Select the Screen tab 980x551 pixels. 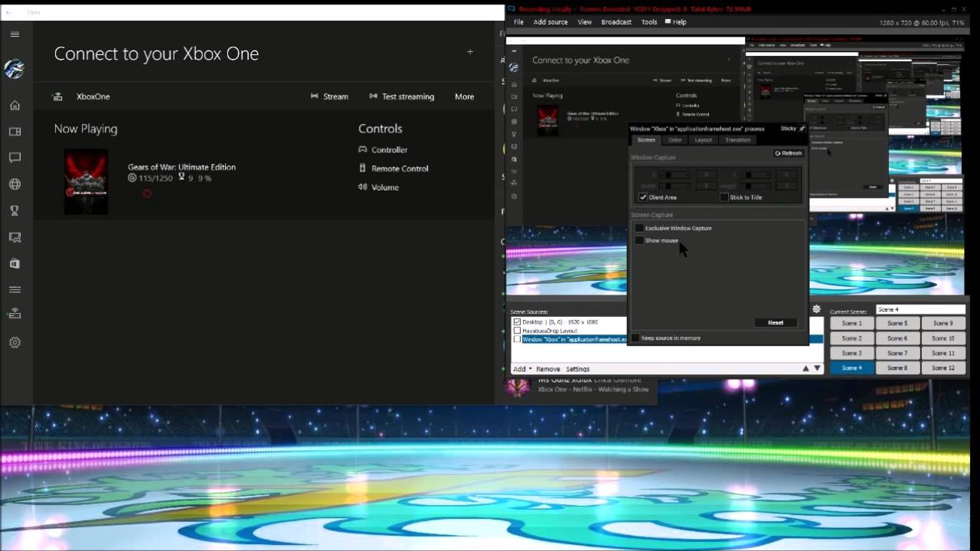point(646,140)
